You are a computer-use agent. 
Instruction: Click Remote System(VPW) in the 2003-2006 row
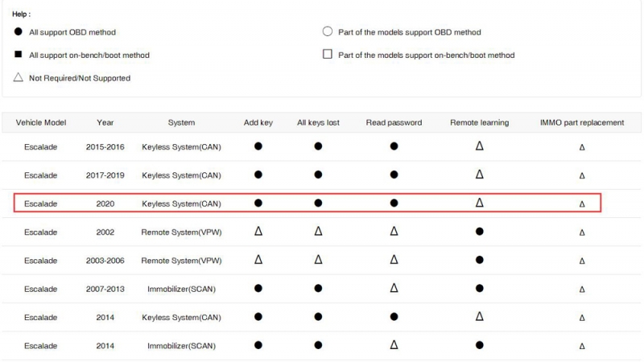181,260
